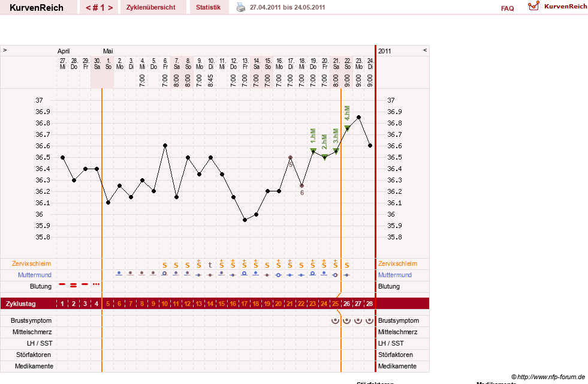This screenshot has width=588, height=384.
Task: Click the left Medikamente row label
Action: point(34,366)
